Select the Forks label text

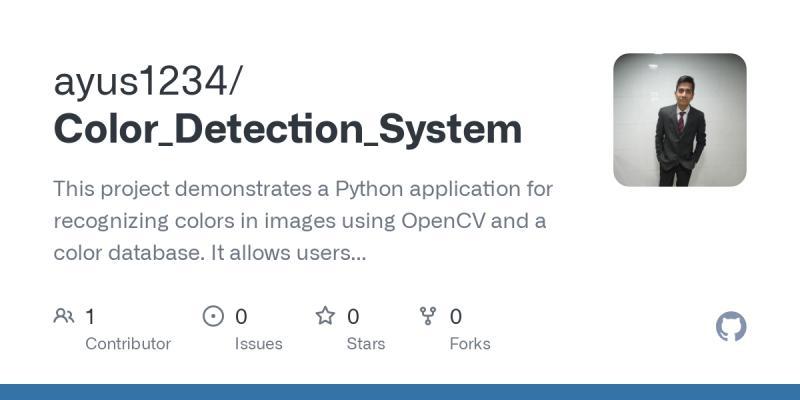[x=470, y=344]
